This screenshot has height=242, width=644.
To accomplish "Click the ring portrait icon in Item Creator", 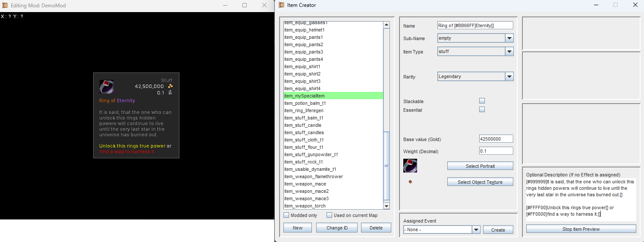I will click(410, 166).
